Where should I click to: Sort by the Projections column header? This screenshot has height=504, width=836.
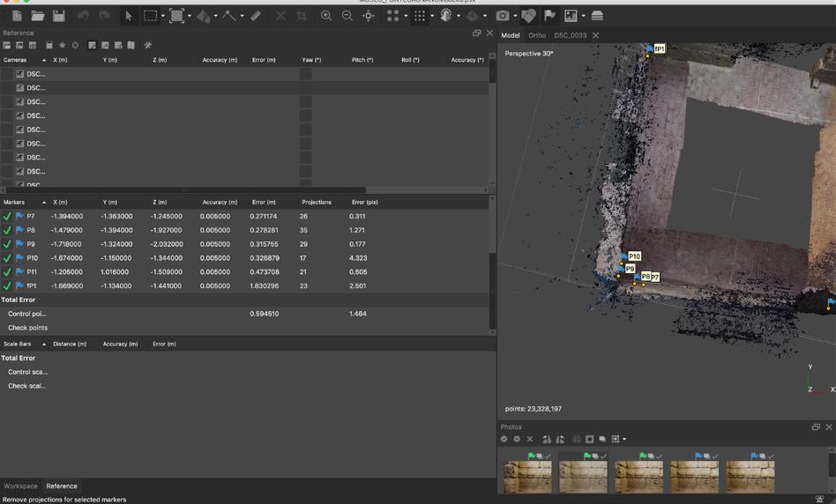(317, 202)
